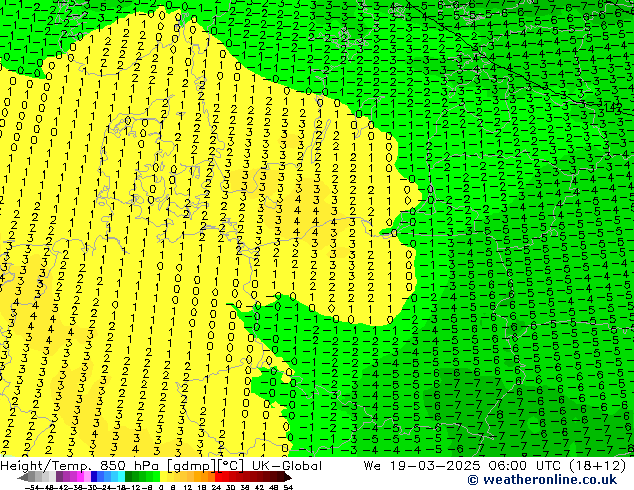This screenshot has width=634, height=490.
Task: Select the bright red swatch in the legend
Action: (x=218, y=477)
